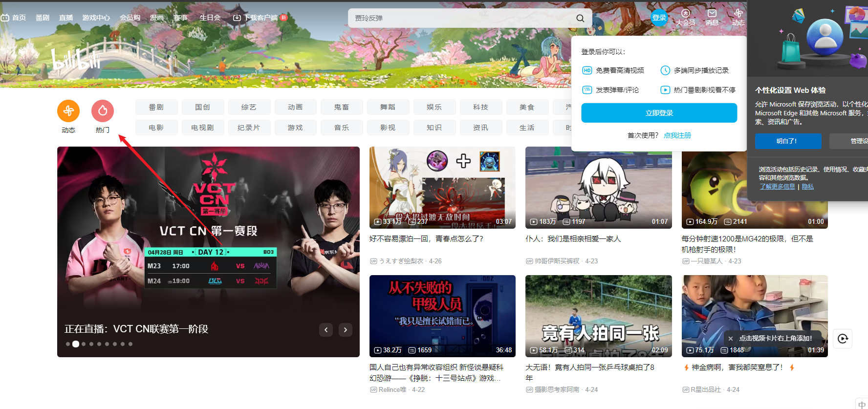The image size is (868, 409).
Task: Open the VCT CN 第一赛段 banner
Action: pyautogui.click(x=208, y=252)
